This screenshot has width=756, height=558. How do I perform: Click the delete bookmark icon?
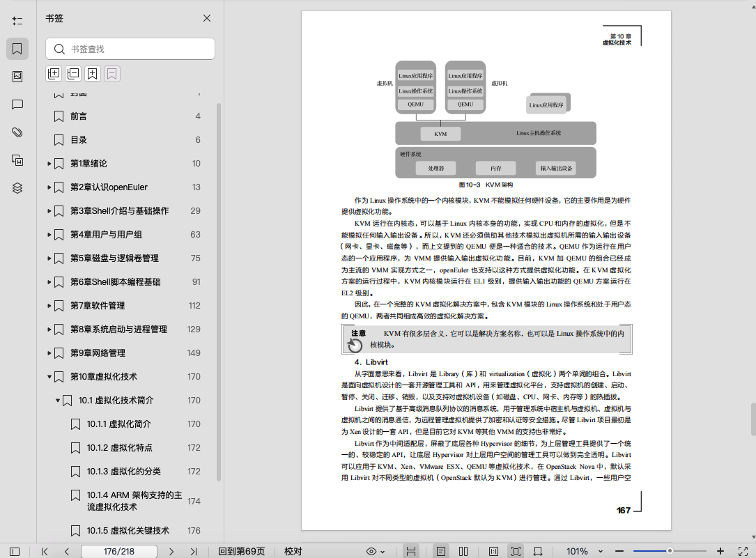pyautogui.click(x=112, y=74)
